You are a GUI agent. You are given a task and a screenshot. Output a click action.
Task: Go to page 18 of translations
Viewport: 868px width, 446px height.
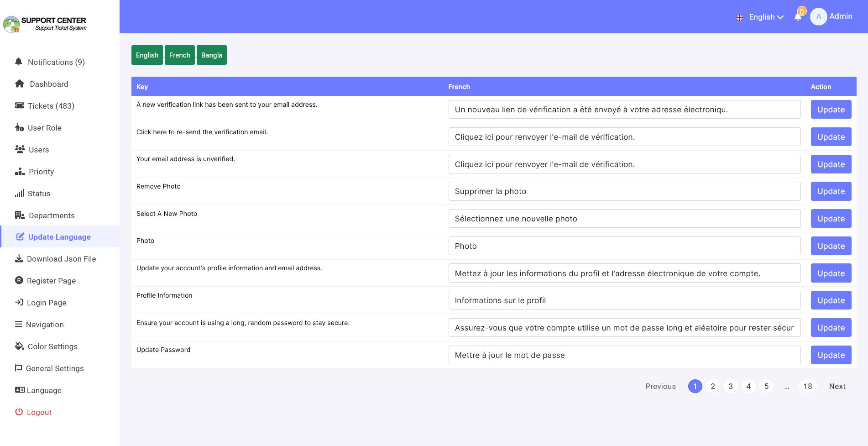pos(807,386)
